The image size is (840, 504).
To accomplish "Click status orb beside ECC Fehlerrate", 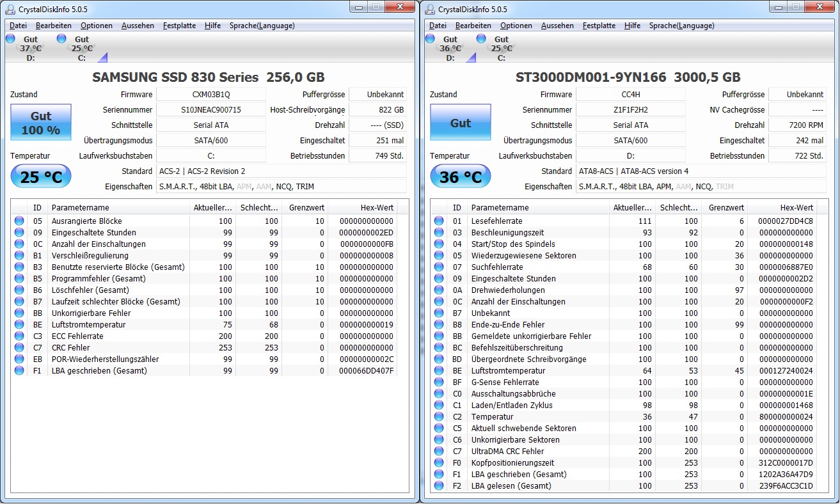I will [19, 336].
